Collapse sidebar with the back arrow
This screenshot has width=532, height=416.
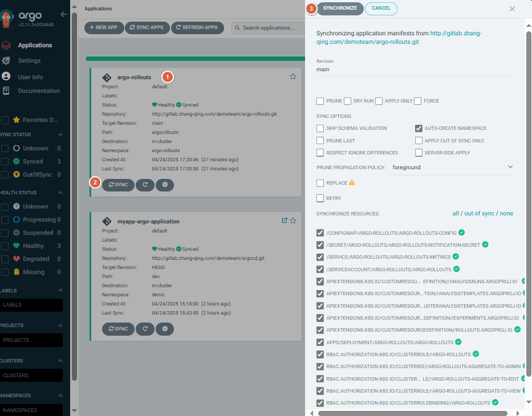[x=64, y=14]
